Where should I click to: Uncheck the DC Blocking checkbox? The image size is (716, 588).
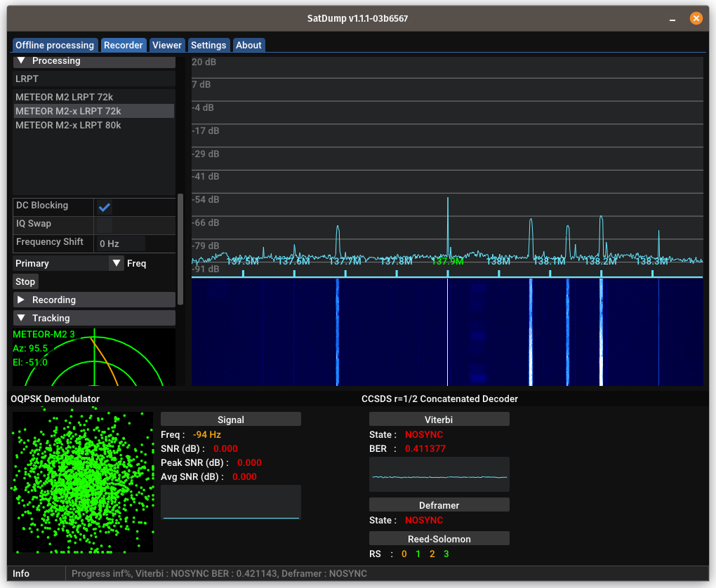coord(105,207)
